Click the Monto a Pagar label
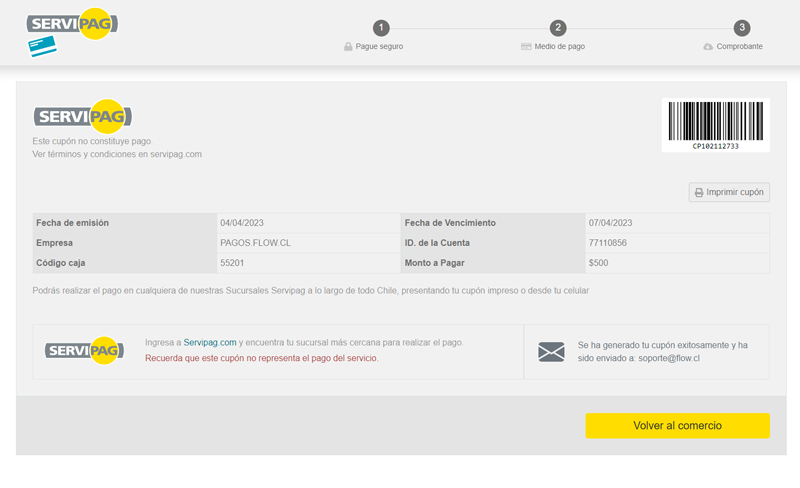The height and width of the screenshot is (488, 800). (435, 263)
